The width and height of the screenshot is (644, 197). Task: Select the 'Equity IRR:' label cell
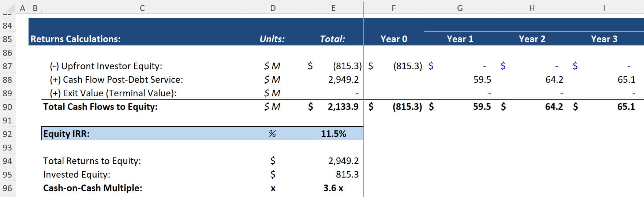pos(66,134)
